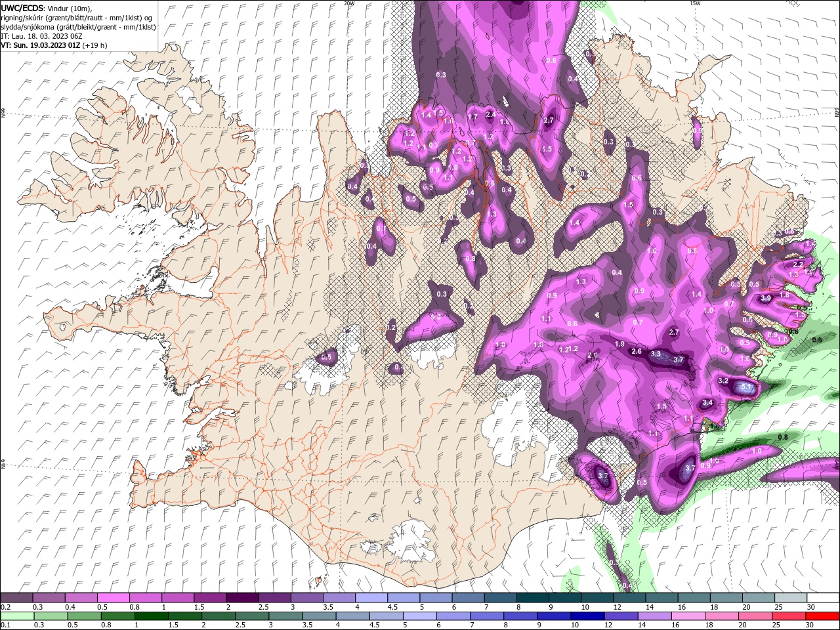Click the "3.3" snowfall value on map

click(x=655, y=354)
